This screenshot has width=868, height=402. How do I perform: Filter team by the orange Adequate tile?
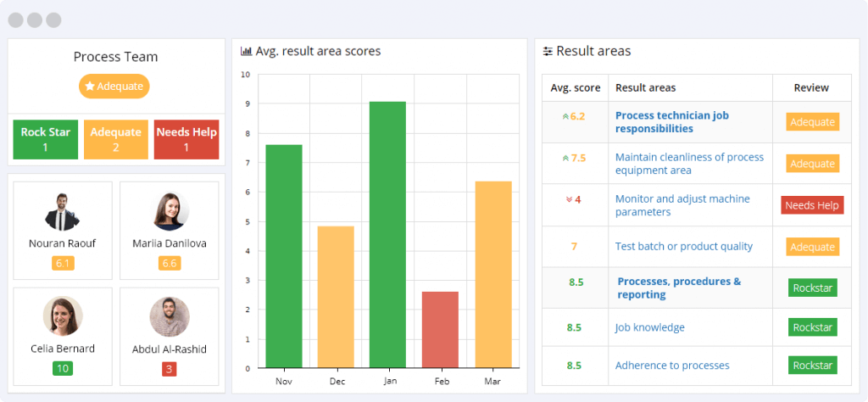115,140
